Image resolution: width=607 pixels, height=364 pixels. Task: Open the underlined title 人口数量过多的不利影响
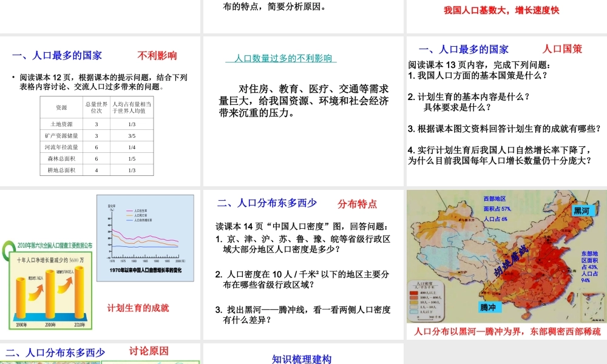[x=281, y=58]
